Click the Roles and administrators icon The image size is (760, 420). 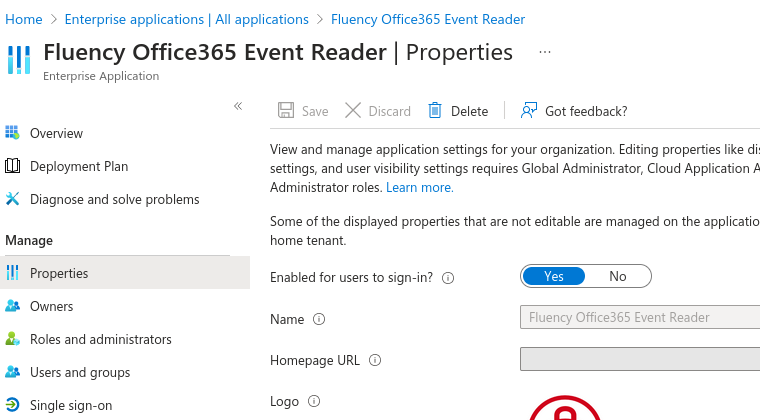tap(12, 339)
